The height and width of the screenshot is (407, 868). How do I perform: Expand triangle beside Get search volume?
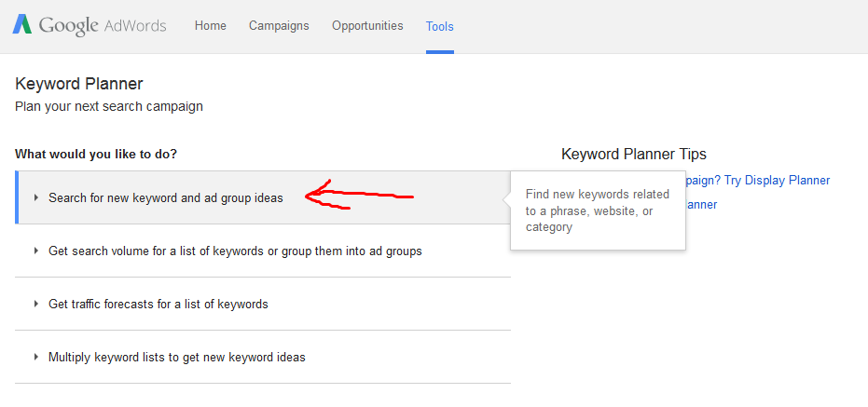tap(36, 251)
